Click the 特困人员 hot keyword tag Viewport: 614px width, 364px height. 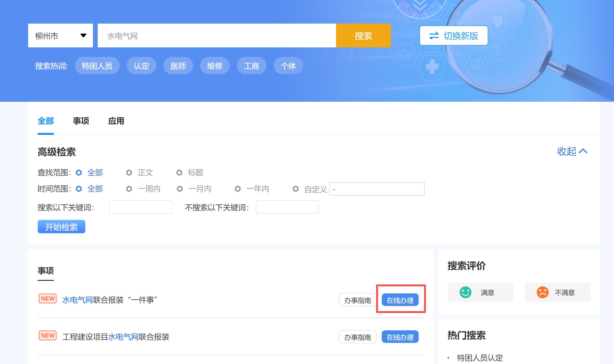coord(97,66)
